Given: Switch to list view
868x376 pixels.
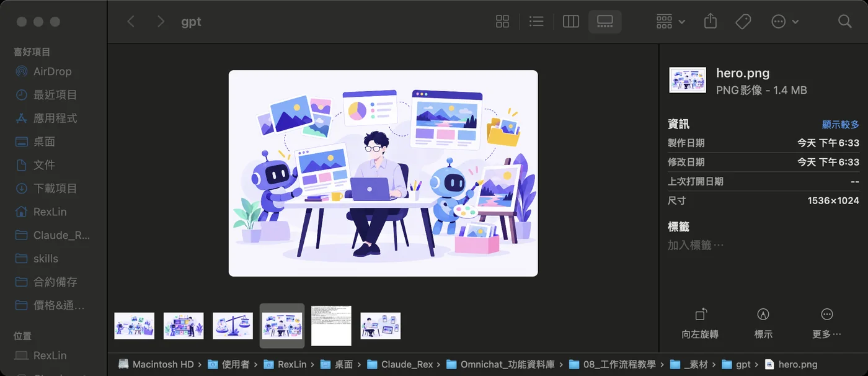Looking at the screenshot, I should click(x=536, y=22).
